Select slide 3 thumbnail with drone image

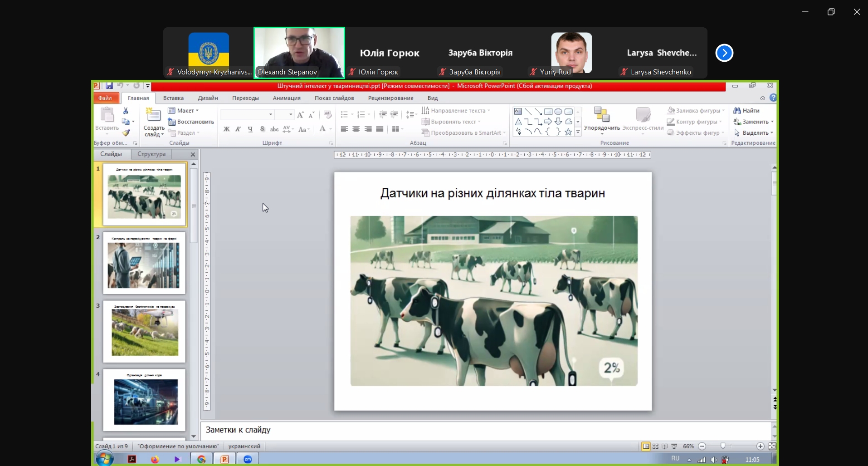tap(145, 332)
